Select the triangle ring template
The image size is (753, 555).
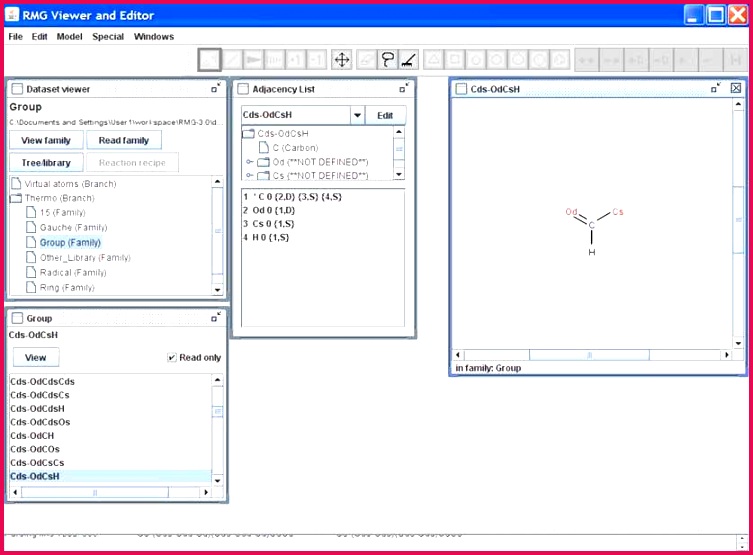pyautogui.click(x=434, y=60)
